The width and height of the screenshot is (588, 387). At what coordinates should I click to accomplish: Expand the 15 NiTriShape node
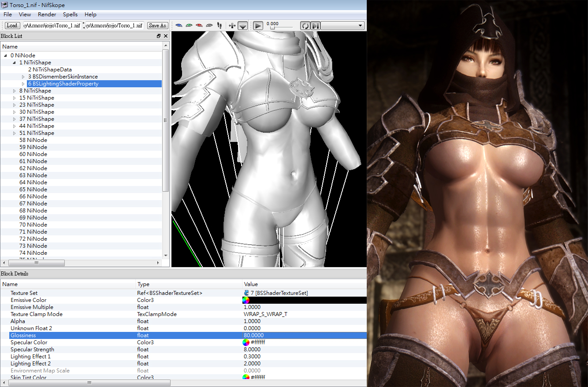[x=15, y=98]
